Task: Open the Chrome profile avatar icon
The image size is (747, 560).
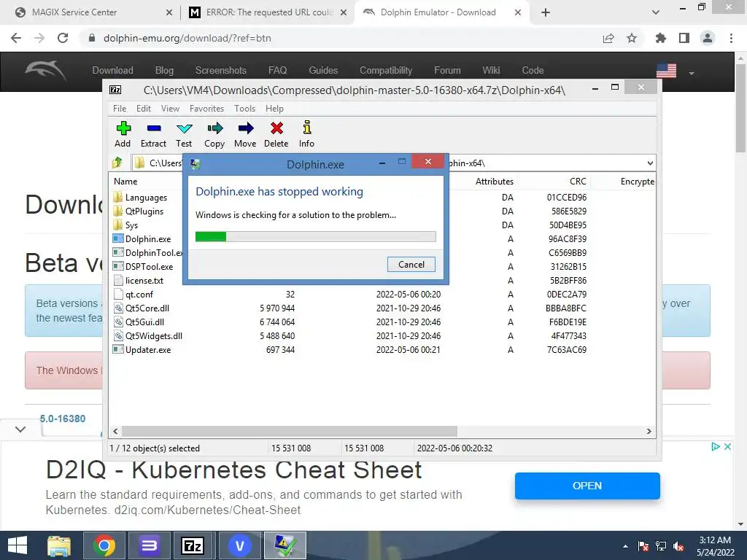Action: pos(708,38)
